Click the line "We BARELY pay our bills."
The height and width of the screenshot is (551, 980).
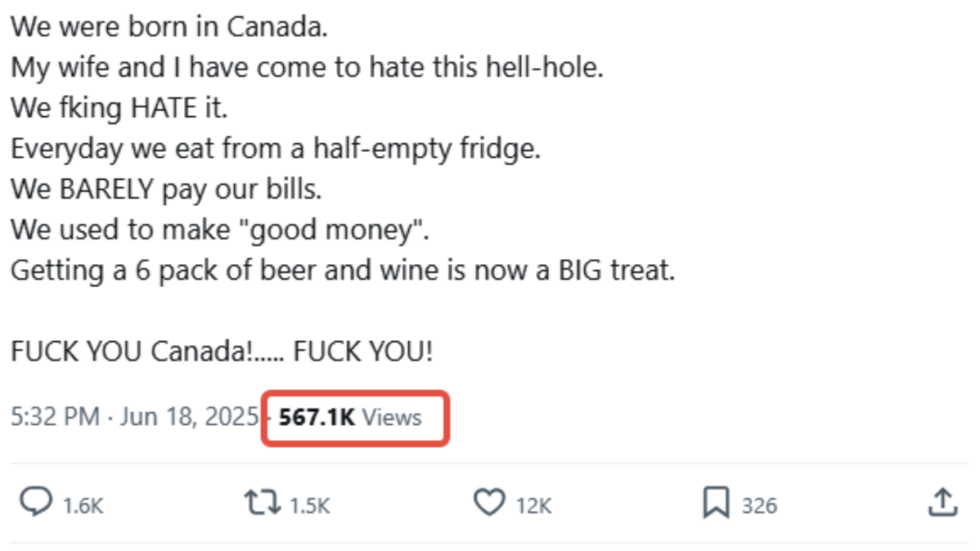click(x=166, y=190)
